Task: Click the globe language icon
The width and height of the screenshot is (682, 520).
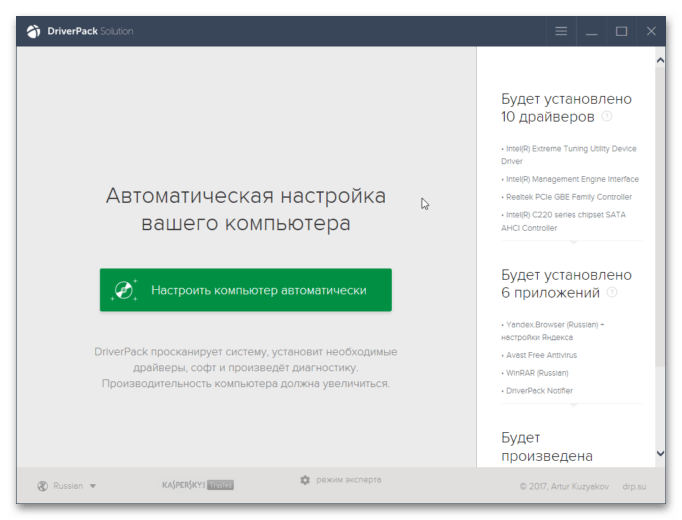Action: (43, 486)
